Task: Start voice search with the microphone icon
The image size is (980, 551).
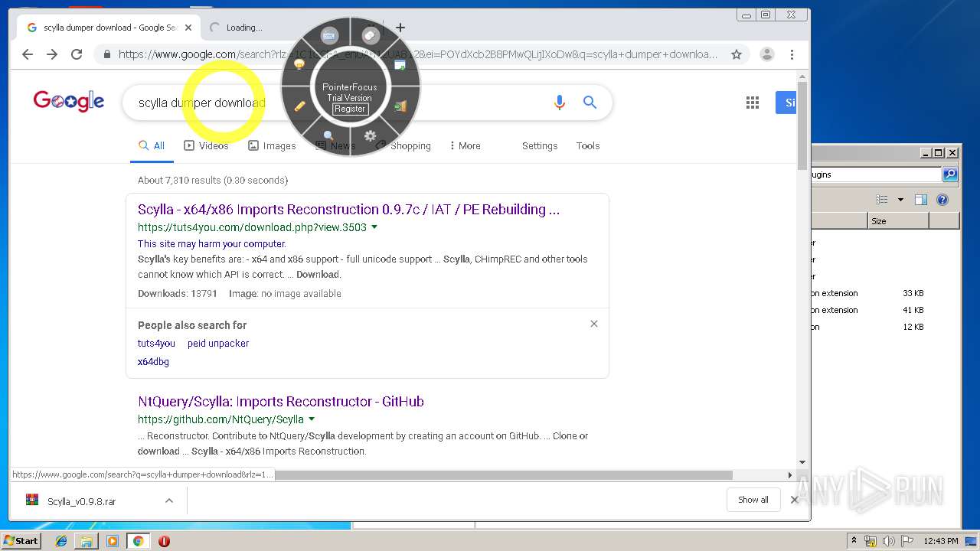Action: pos(560,103)
